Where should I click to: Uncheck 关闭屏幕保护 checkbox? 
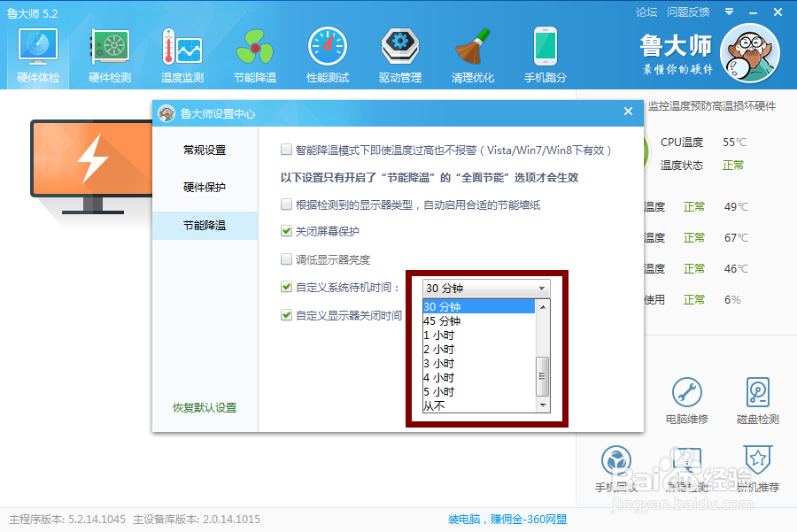pyautogui.click(x=286, y=231)
